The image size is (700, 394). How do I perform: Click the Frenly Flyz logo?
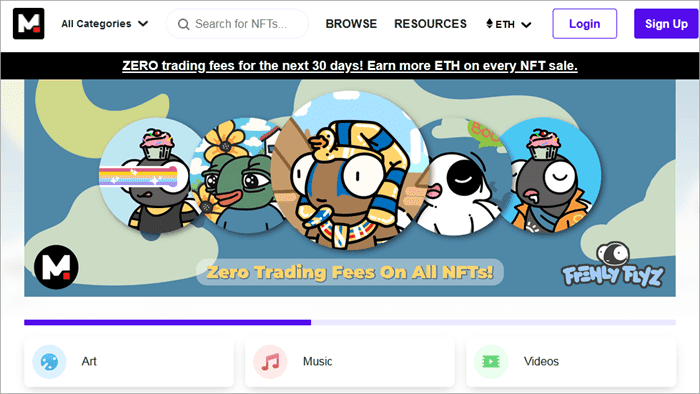pyautogui.click(x=614, y=265)
